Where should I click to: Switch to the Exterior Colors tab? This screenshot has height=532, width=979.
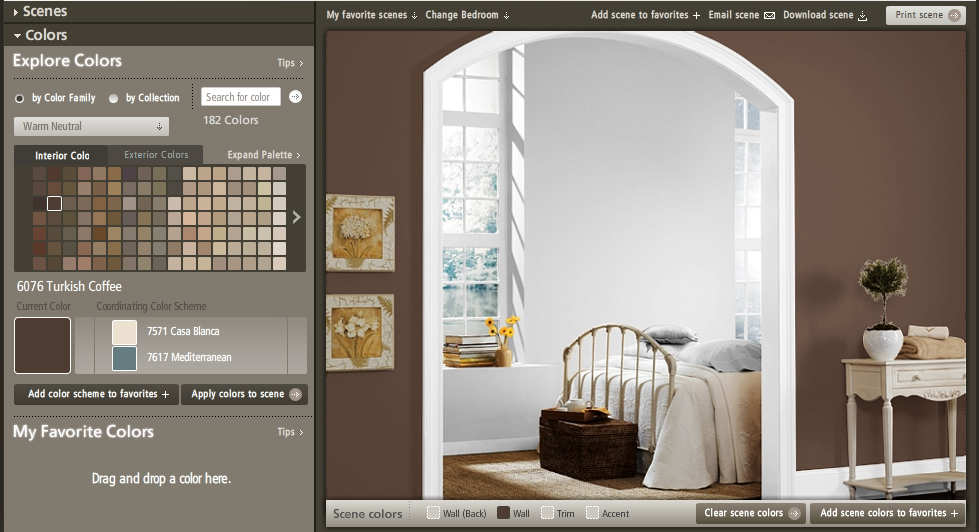point(156,155)
